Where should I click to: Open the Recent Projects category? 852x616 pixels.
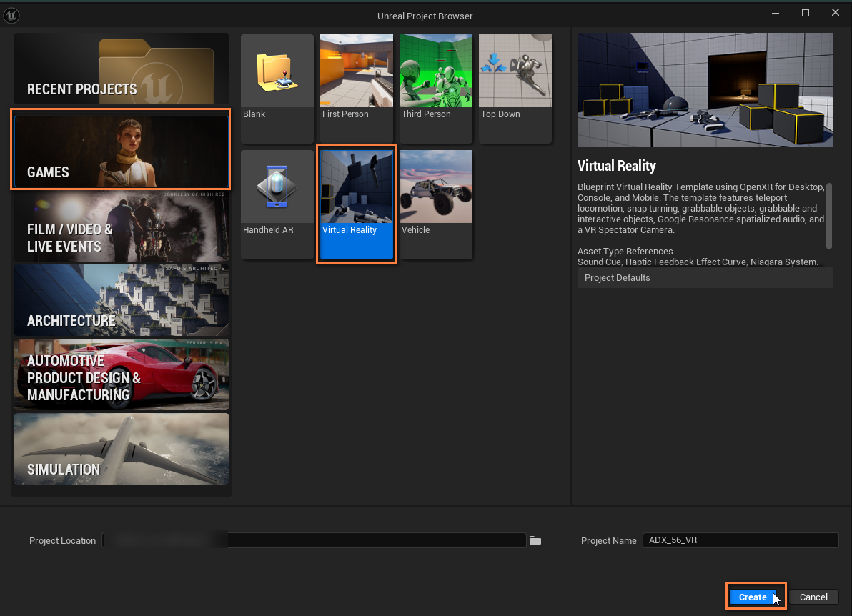(122, 69)
